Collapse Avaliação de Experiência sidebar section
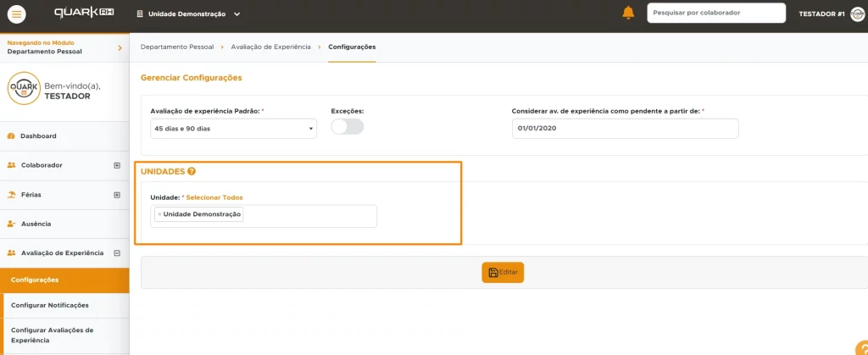The height and width of the screenshot is (355, 868). click(x=117, y=252)
